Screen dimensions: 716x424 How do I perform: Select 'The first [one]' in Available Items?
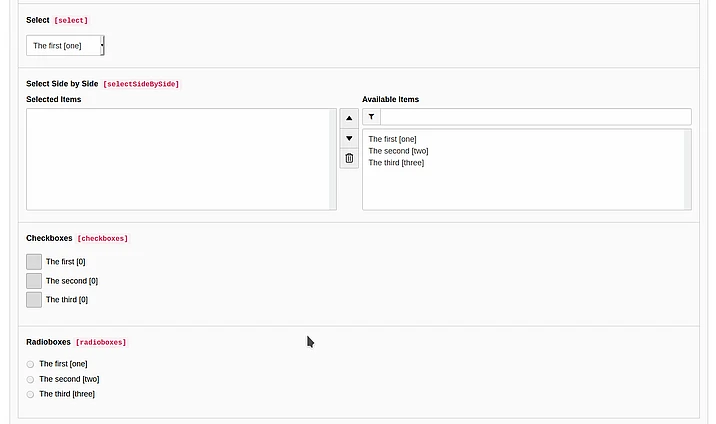[392, 139]
